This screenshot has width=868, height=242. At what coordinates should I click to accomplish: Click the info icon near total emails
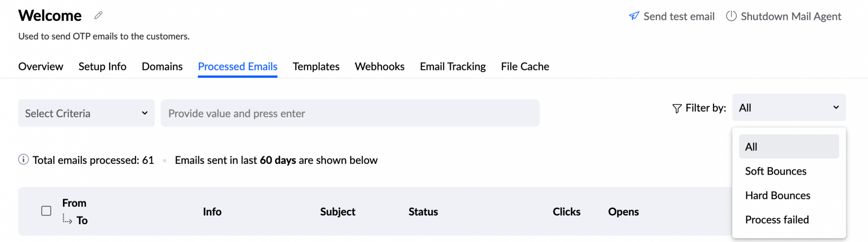pyautogui.click(x=23, y=160)
